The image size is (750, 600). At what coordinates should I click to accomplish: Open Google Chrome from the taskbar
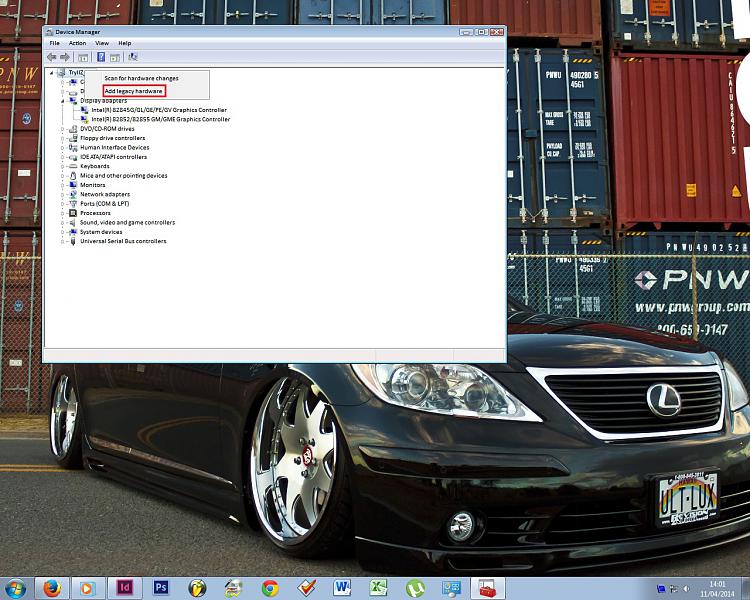(270, 588)
